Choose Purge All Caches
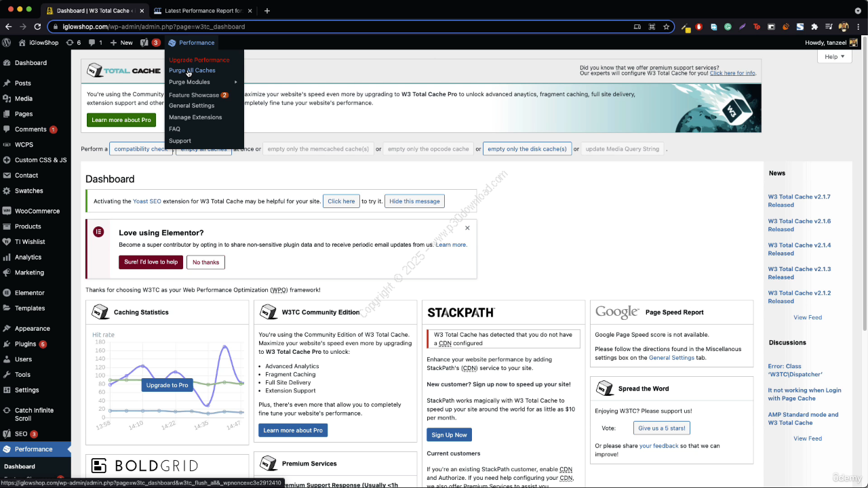This screenshot has width=868, height=488. [192, 70]
